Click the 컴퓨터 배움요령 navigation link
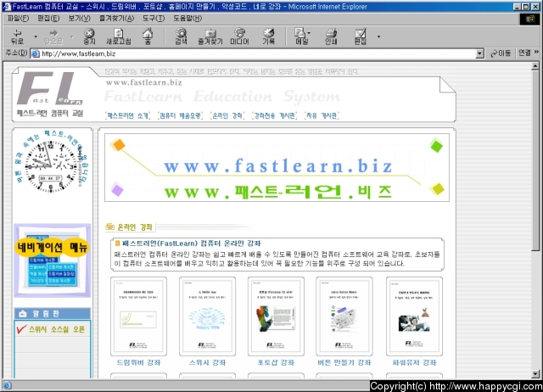Image resolution: width=543 pixels, height=392 pixels. [x=180, y=115]
